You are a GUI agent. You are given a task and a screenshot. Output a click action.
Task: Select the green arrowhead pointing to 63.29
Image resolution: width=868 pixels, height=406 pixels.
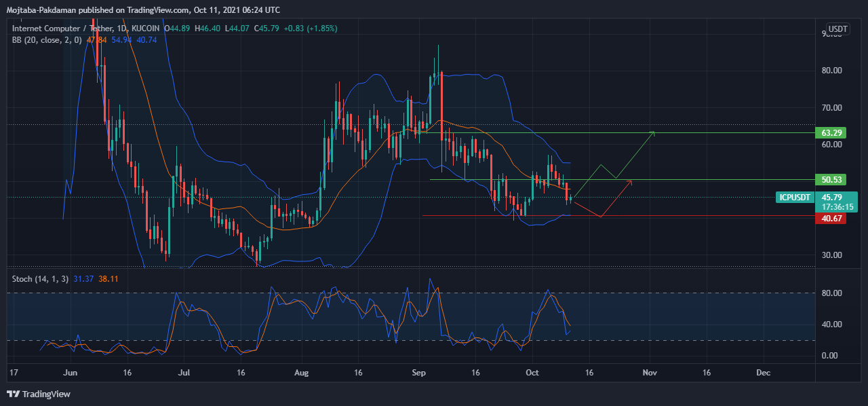(652, 133)
